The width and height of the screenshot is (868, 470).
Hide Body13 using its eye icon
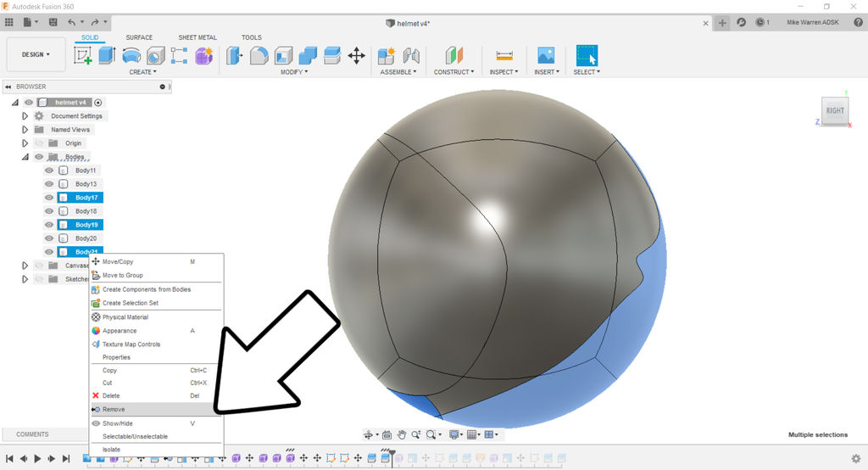click(49, 183)
